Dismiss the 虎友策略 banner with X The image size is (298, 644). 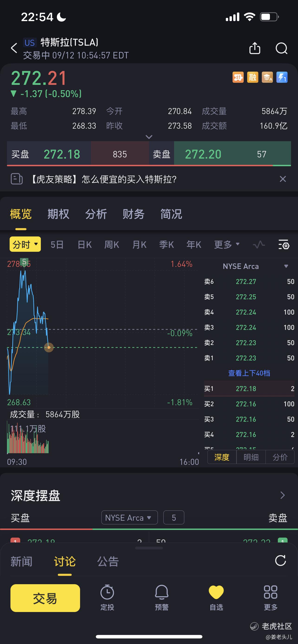[283, 179]
